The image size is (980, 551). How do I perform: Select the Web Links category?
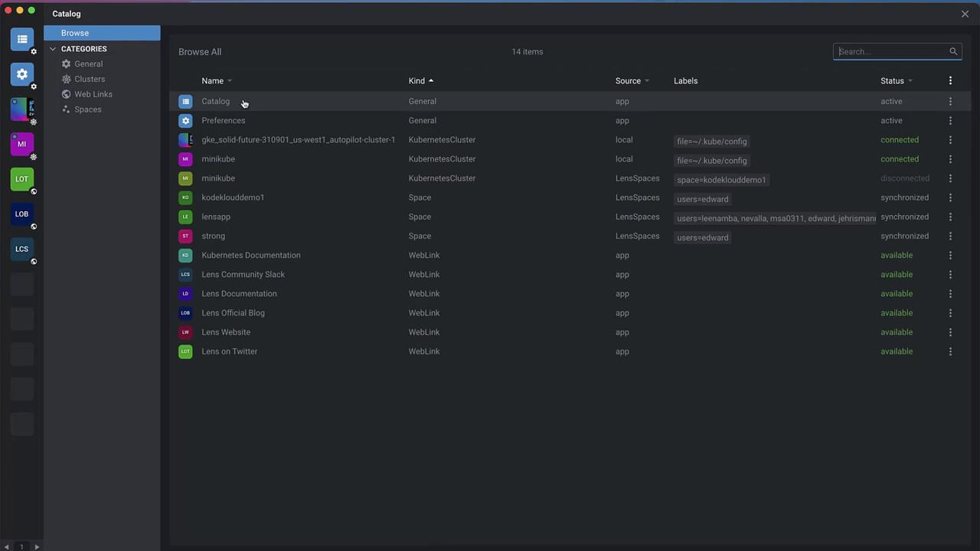click(x=93, y=94)
